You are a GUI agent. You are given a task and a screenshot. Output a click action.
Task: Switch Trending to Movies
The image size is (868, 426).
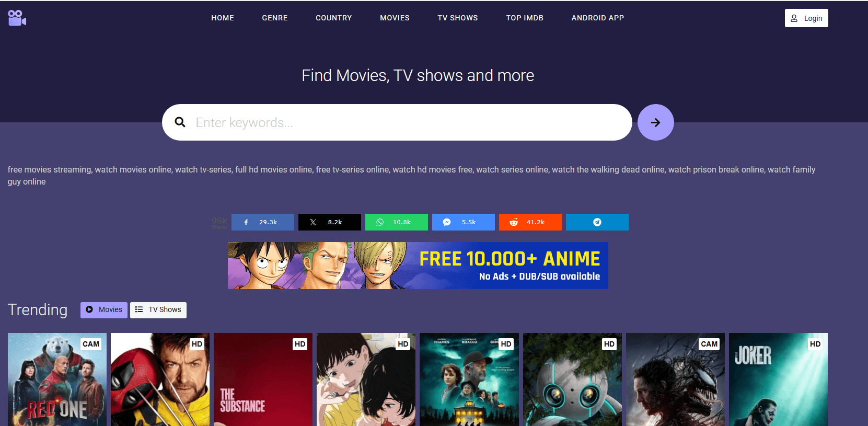[104, 309]
